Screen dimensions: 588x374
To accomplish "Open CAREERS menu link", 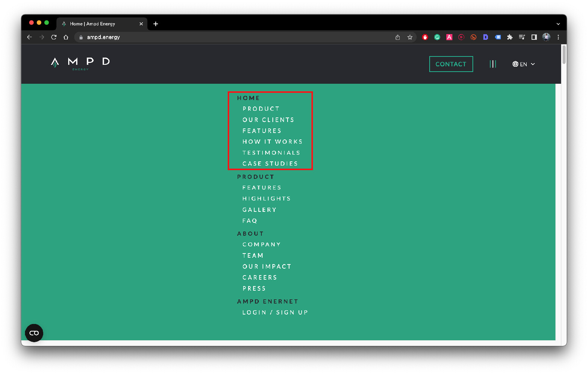I will tap(260, 277).
